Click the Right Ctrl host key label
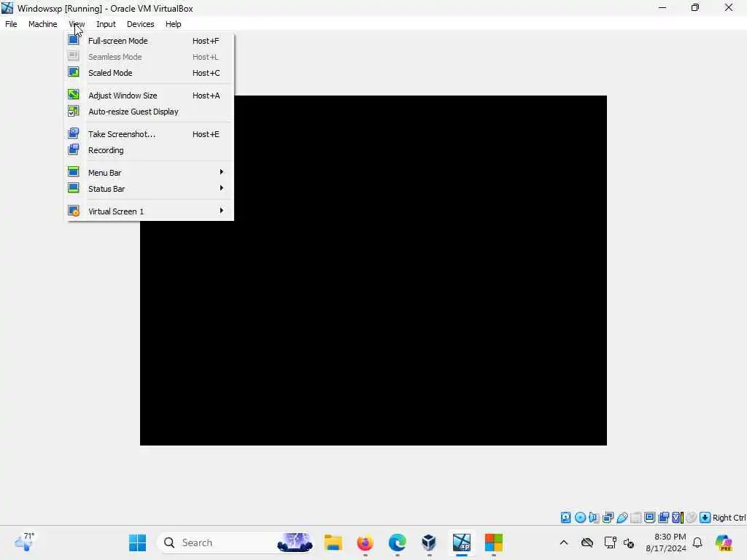 [729, 518]
